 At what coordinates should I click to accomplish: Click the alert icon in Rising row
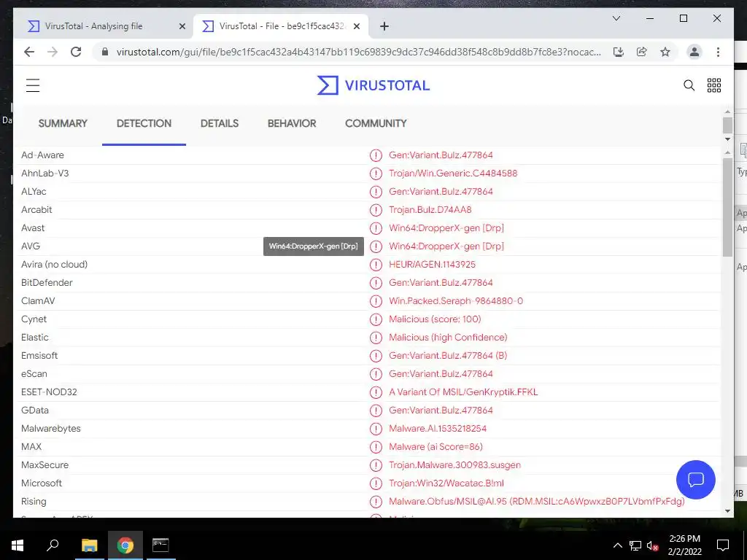(x=376, y=502)
